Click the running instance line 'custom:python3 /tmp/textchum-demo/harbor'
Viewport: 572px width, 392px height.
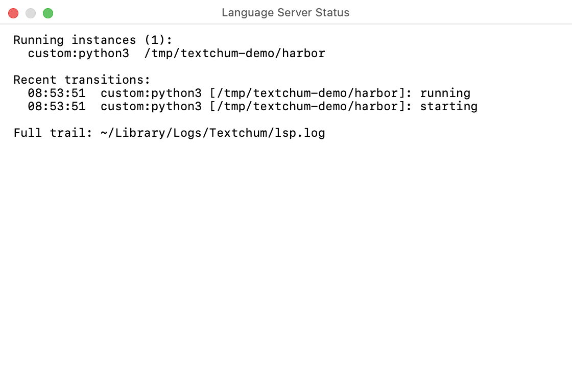(x=177, y=53)
